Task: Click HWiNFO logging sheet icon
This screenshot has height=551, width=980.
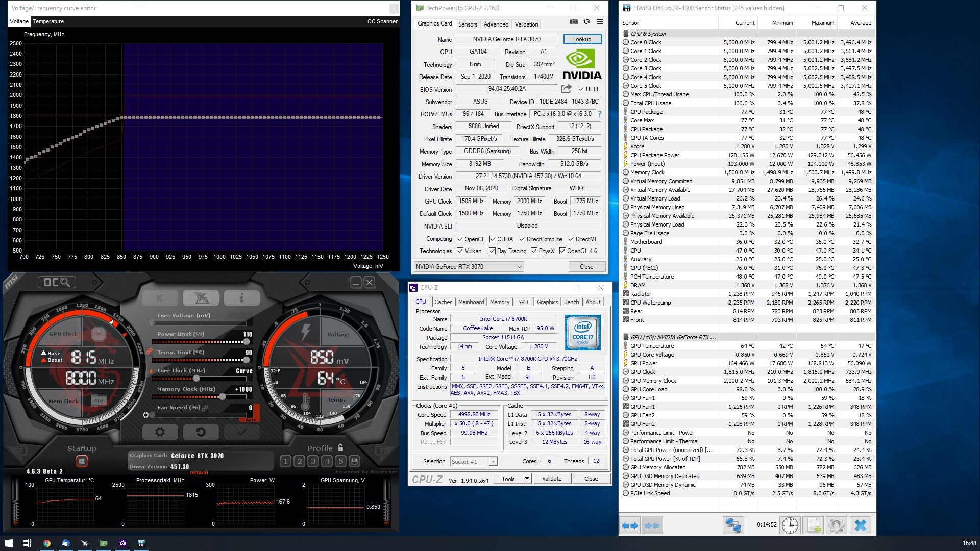Action: pyautogui.click(x=814, y=525)
